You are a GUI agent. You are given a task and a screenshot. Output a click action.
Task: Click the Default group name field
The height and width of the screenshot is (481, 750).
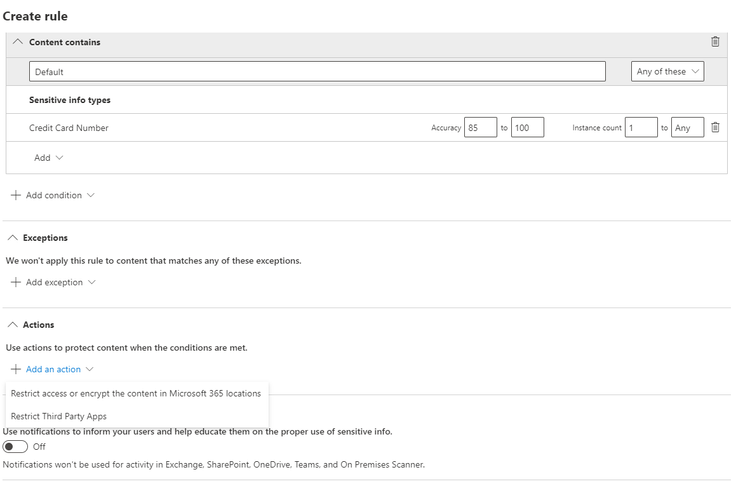pyautogui.click(x=317, y=71)
